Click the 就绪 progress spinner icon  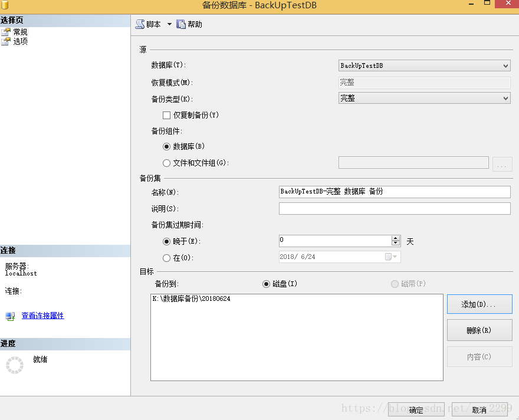[x=14, y=365]
